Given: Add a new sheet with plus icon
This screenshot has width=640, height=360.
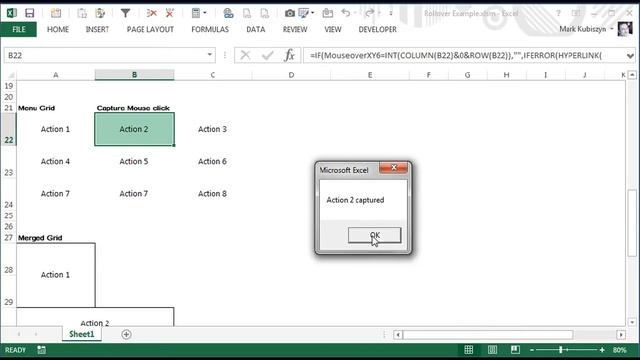Looking at the screenshot, I should (x=126, y=334).
